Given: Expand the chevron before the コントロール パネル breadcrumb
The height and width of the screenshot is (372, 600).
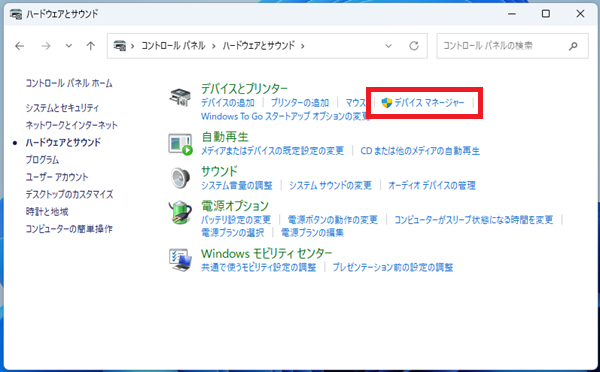Looking at the screenshot, I should tap(133, 46).
